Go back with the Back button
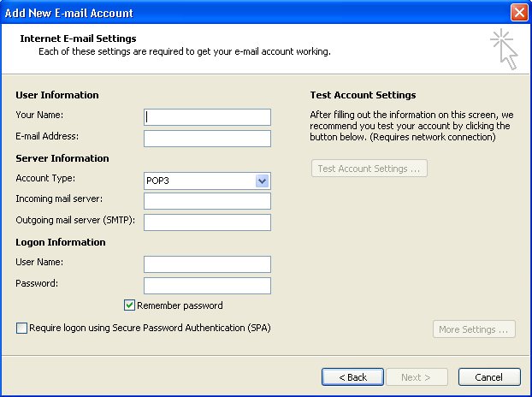This screenshot has height=397, width=532. click(353, 377)
